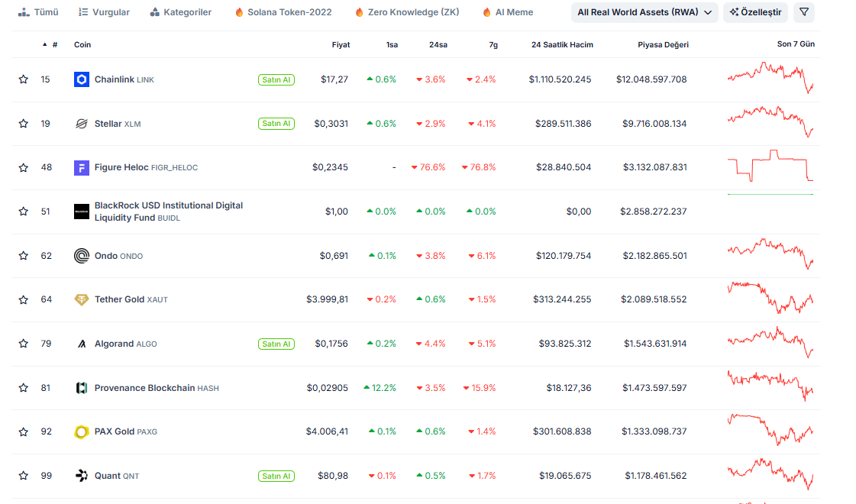The image size is (856, 504).
Task: Toggle favorite star for Algorand
Action: click(x=24, y=344)
